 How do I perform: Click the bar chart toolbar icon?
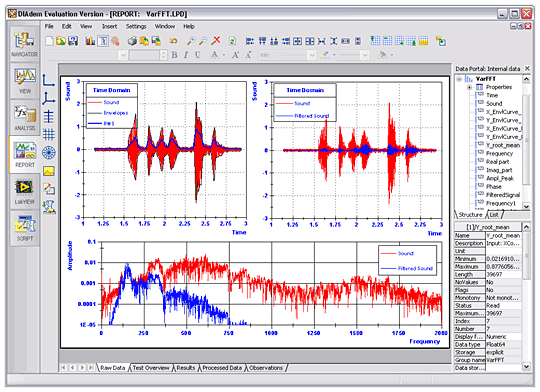click(90, 41)
